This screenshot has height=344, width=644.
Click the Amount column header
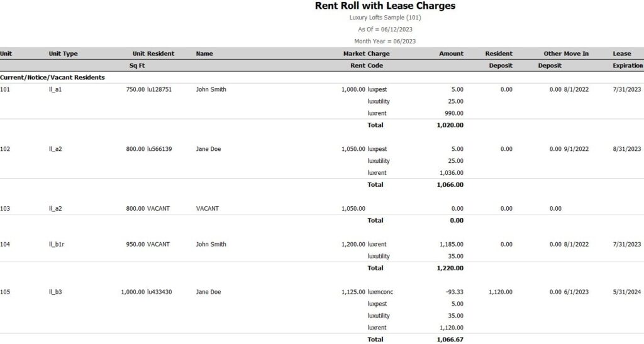click(x=451, y=54)
